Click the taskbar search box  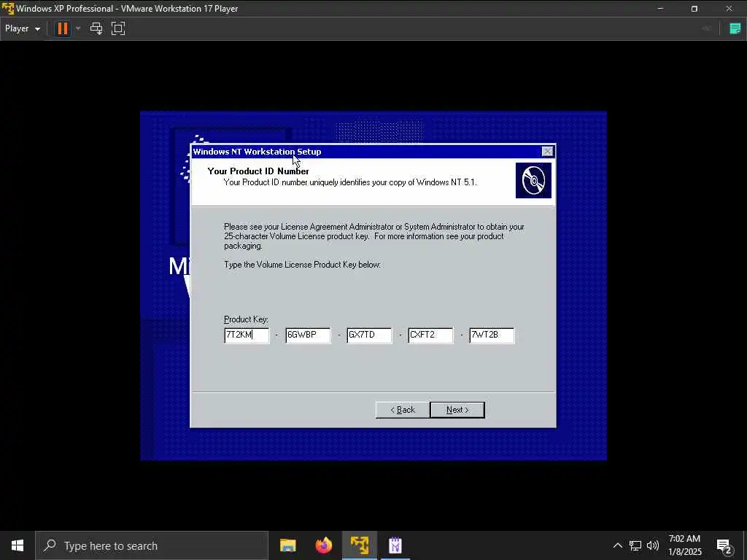pyautogui.click(x=152, y=545)
